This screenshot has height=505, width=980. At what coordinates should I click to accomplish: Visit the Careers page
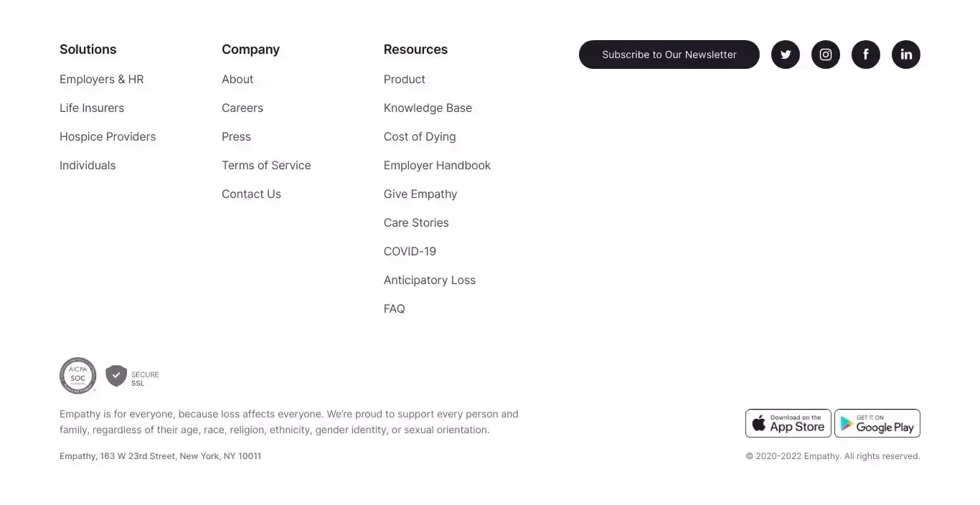242,108
